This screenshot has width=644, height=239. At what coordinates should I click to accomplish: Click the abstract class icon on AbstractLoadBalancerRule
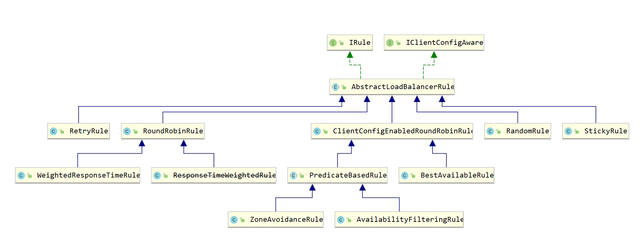tap(335, 87)
